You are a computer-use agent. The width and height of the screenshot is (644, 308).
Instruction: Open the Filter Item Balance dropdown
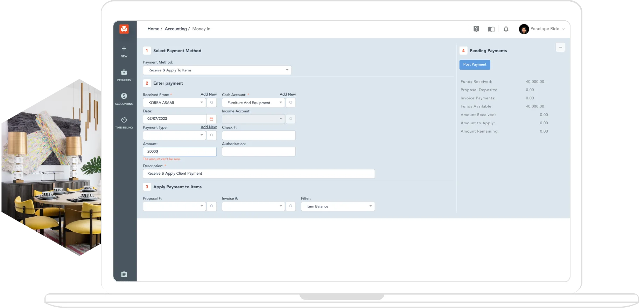click(x=338, y=206)
